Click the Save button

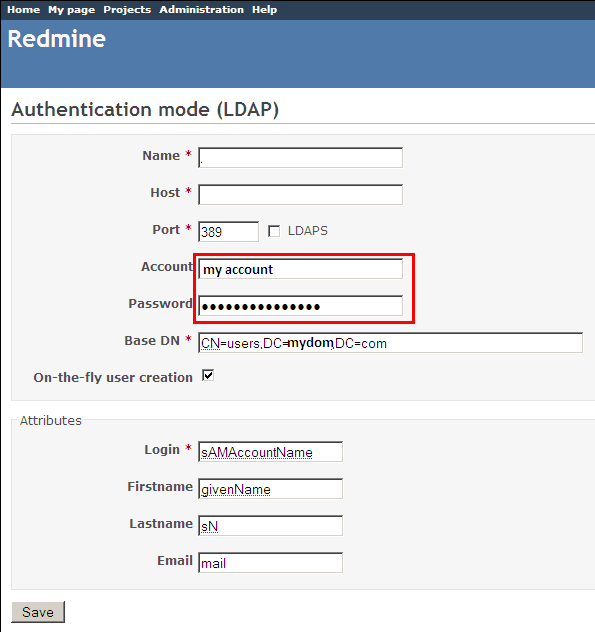tap(38, 612)
